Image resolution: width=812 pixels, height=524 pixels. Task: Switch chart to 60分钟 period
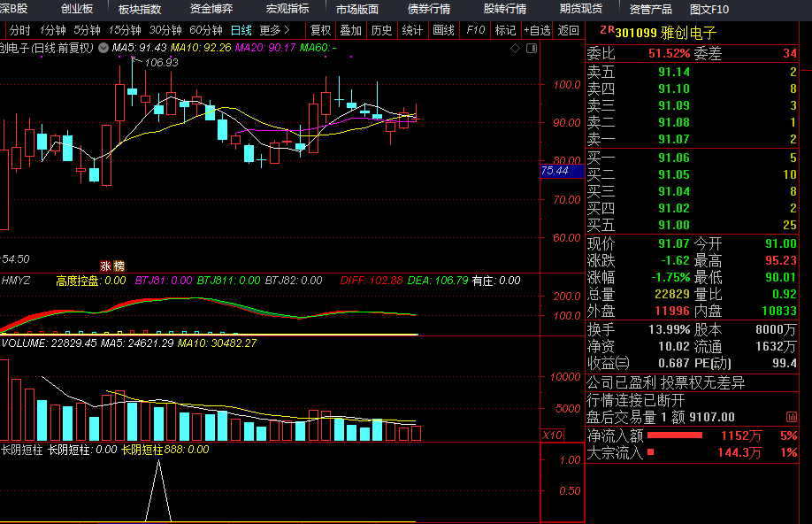(205, 31)
